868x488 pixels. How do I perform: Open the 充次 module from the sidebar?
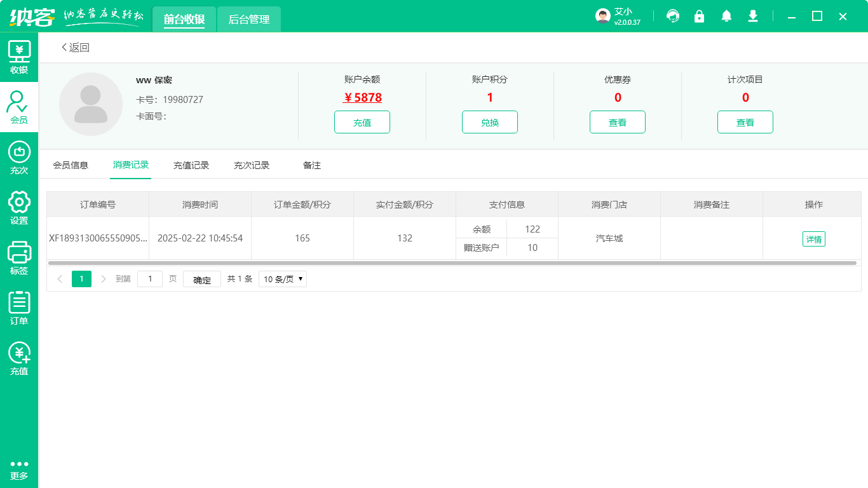click(x=19, y=158)
